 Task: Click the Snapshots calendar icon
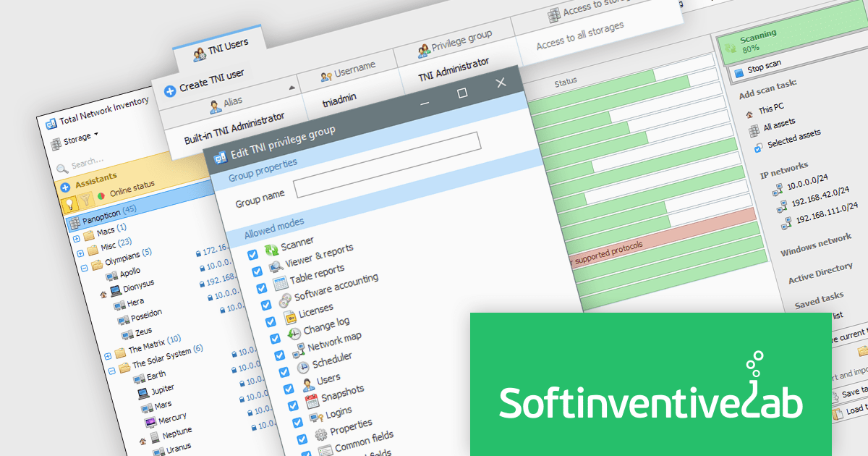(x=312, y=401)
